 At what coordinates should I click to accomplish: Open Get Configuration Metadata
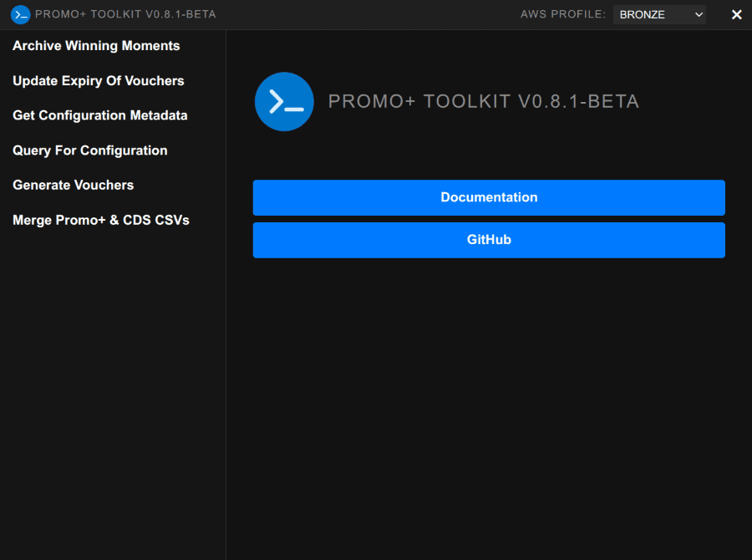(100, 115)
